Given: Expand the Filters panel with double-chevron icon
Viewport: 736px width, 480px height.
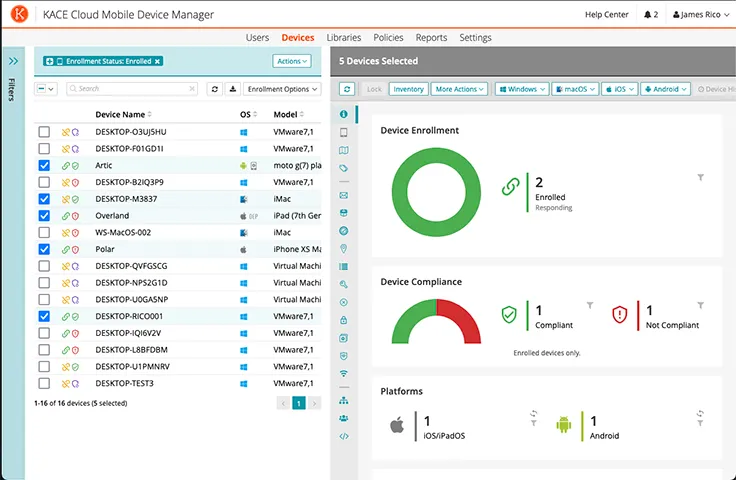Looking at the screenshot, I should point(13,61).
